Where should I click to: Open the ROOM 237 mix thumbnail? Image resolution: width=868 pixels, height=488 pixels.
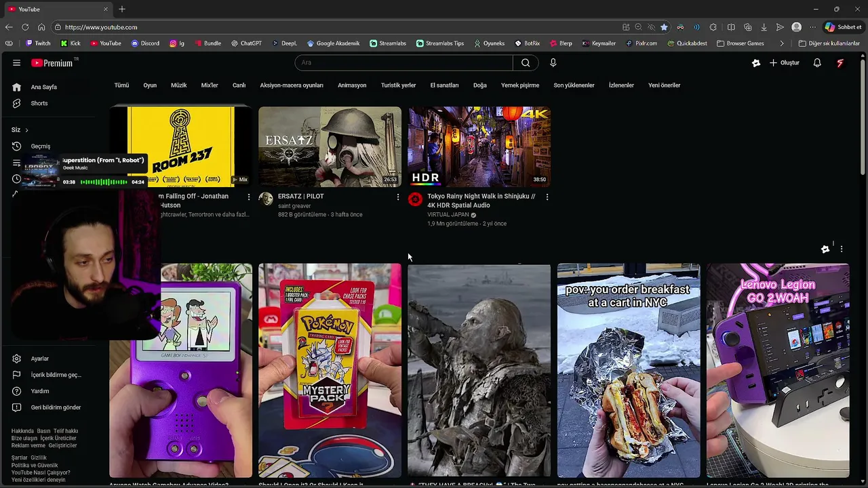coord(180,146)
